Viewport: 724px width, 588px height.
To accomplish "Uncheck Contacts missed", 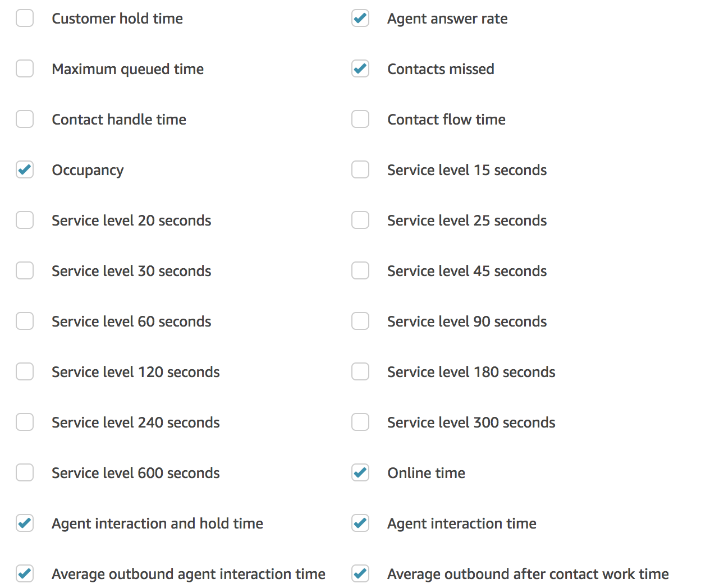I will (x=360, y=68).
